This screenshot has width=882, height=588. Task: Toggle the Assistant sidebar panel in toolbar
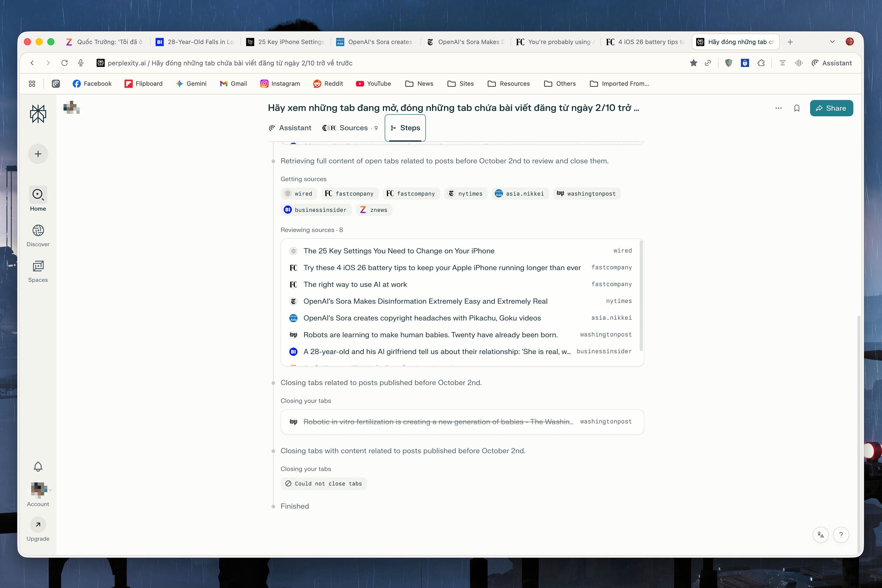[x=831, y=63]
